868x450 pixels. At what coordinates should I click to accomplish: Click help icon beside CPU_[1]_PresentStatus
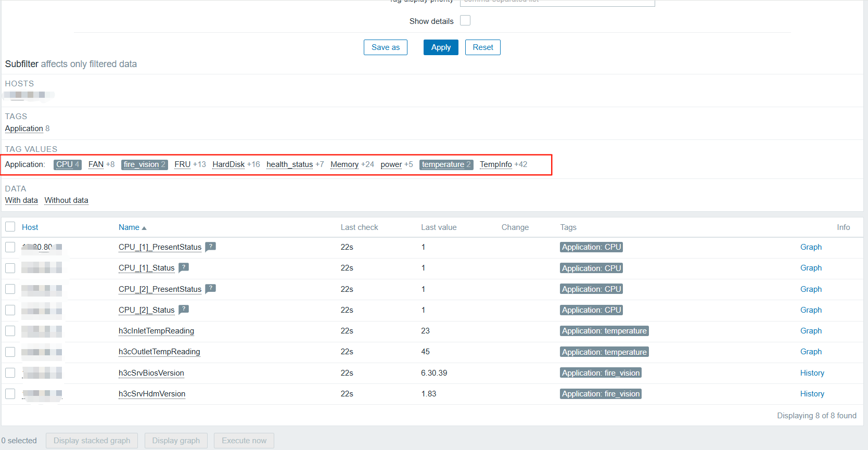click(x=210, y=247)
